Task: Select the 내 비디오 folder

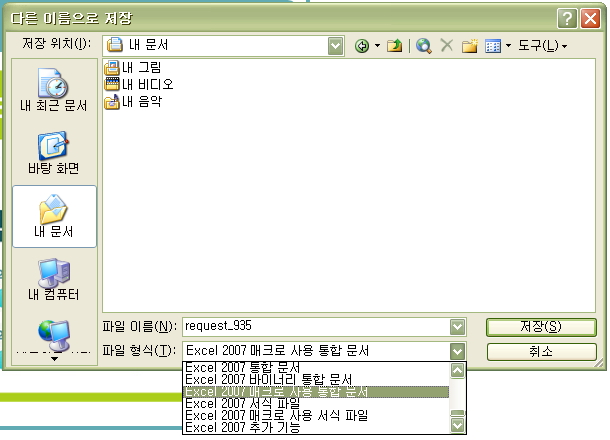Action: [x=139, y=84]
